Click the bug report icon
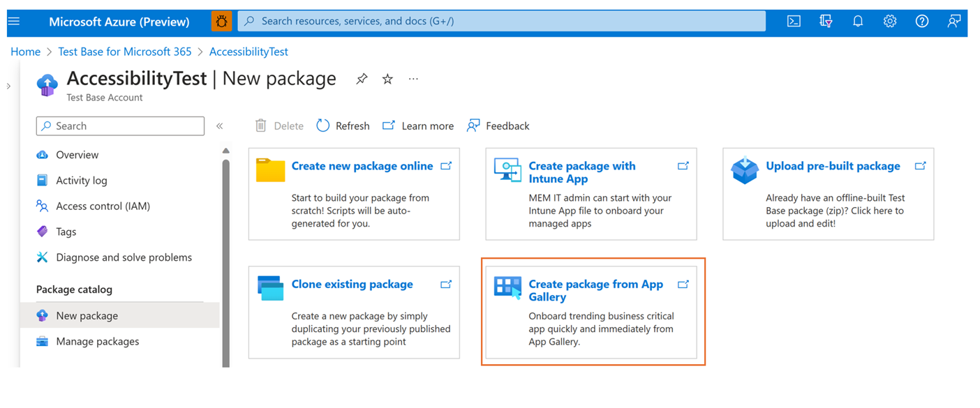 coord(221,22)
